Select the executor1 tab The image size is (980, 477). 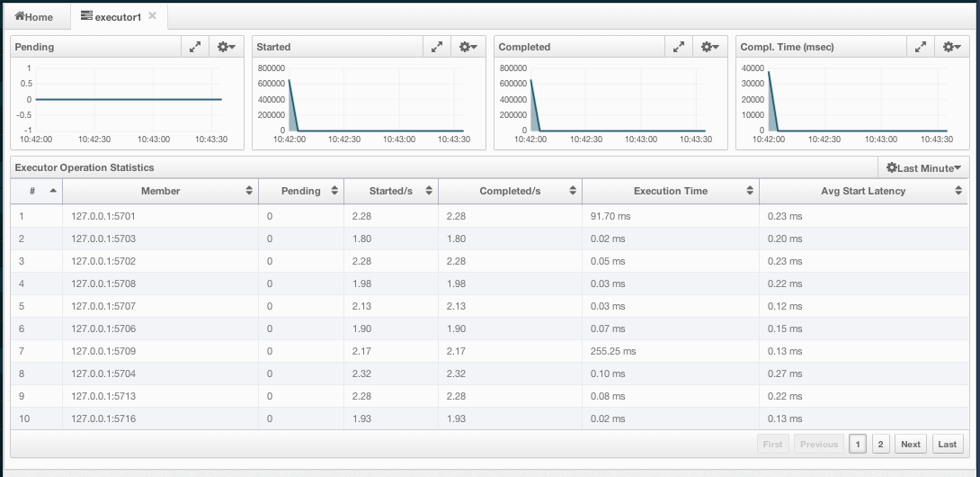coord(111,17)
